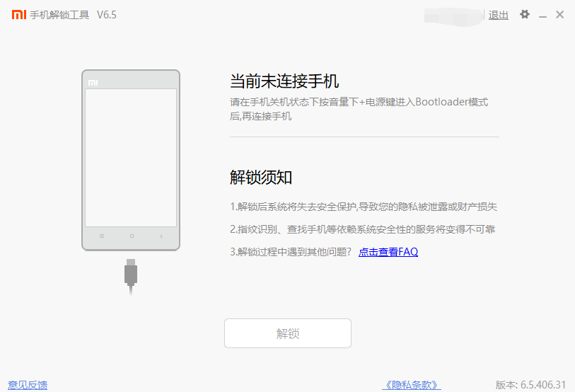Screen dimensions: 575x392
Task: Click the 退出 logout link
Action: pyautogui.click(x=499, y=15)
